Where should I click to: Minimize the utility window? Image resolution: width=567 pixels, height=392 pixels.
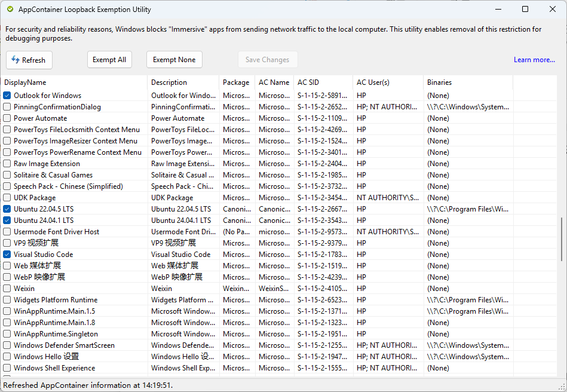click(x=497, y=9)
